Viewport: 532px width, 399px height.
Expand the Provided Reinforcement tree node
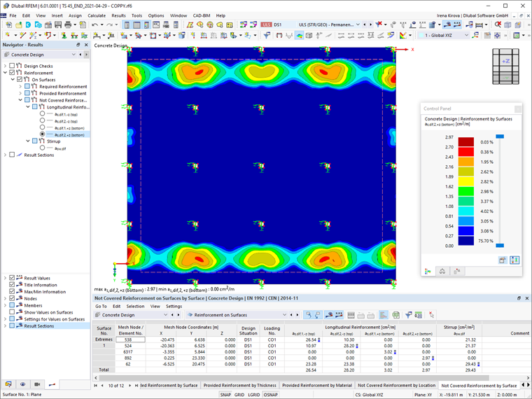click(20, 93)
